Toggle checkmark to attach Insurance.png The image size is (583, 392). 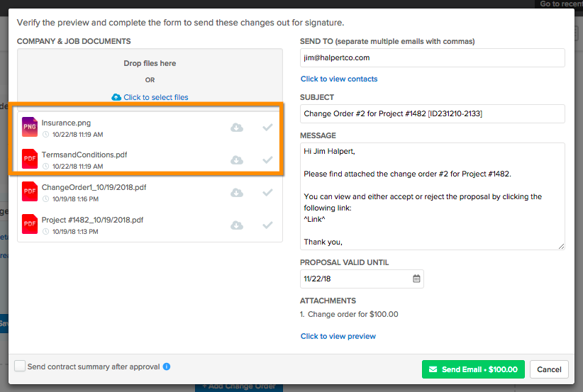pos(267,128)
